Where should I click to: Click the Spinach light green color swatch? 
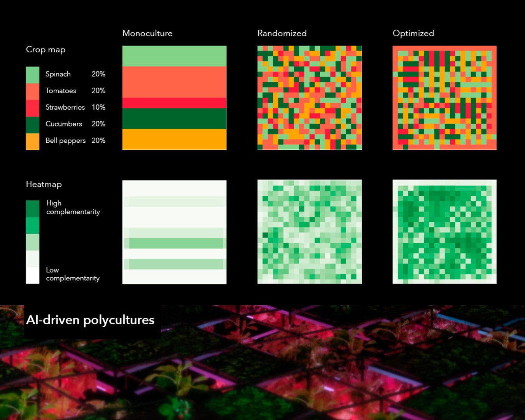[x=33, y=75]
